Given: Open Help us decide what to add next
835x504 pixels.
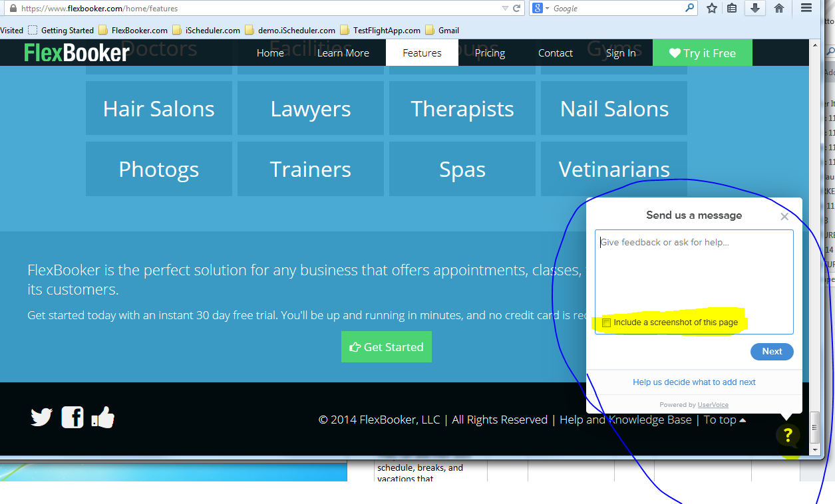Looking at the screenshot, I should coord(694,382).
